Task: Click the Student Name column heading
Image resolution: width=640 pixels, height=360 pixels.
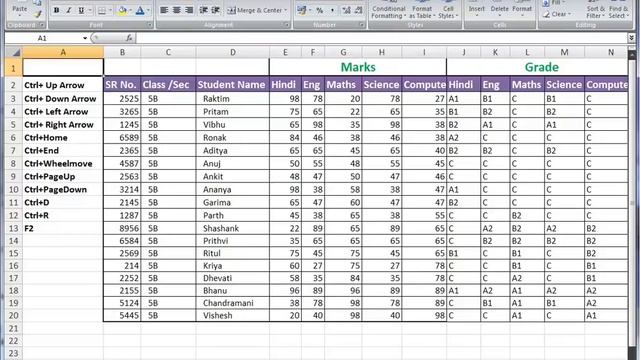Action: 233,85
